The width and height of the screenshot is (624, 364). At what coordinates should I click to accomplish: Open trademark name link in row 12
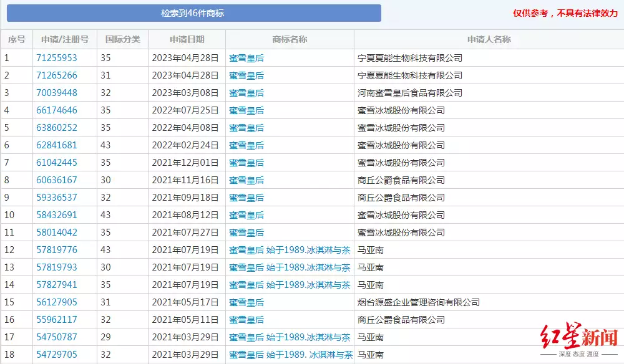(x=290, y=250)
